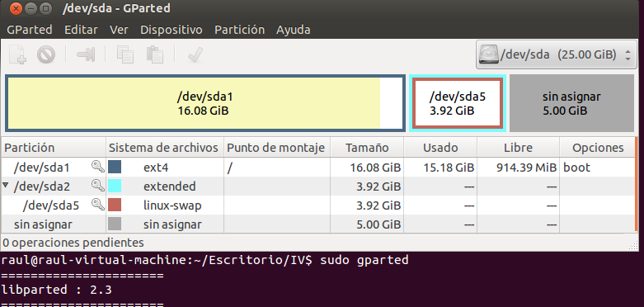Click the Delete partition toolbar icon
Viewport: 644px width, 307px height.
pos(46,54)
